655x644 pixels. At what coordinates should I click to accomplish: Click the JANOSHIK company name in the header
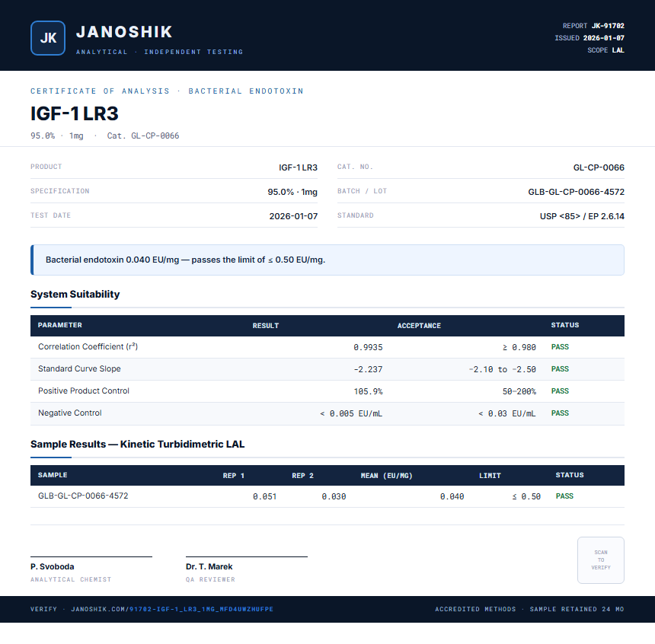(x=124, y=32)
